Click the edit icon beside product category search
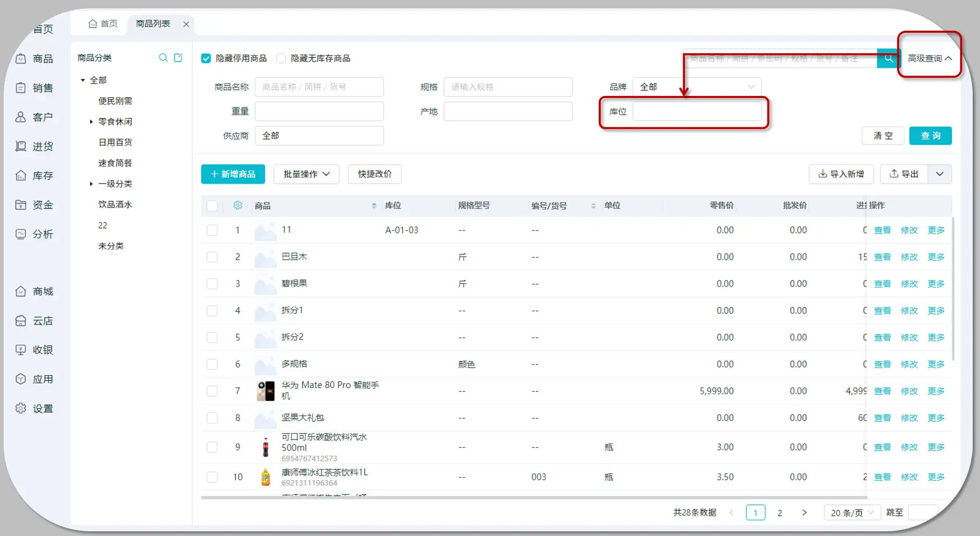Viewport: 980px width, 536px height. 178,58
